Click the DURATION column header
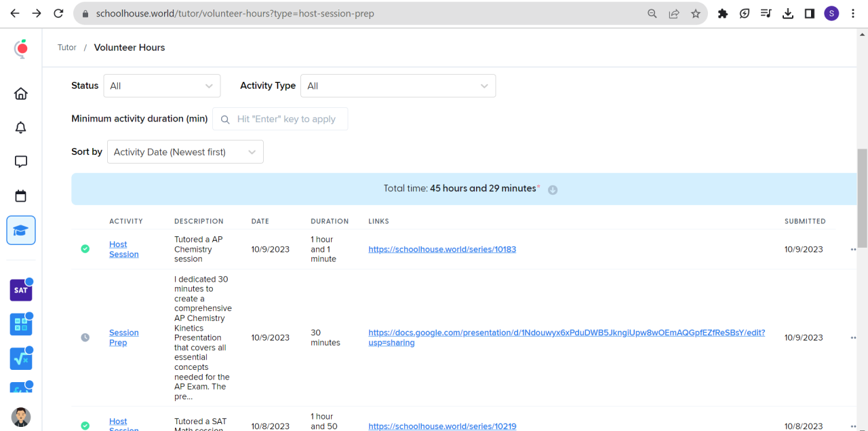Image resolution: width=868 pixels, height=431 pixels. coord(330,221)
